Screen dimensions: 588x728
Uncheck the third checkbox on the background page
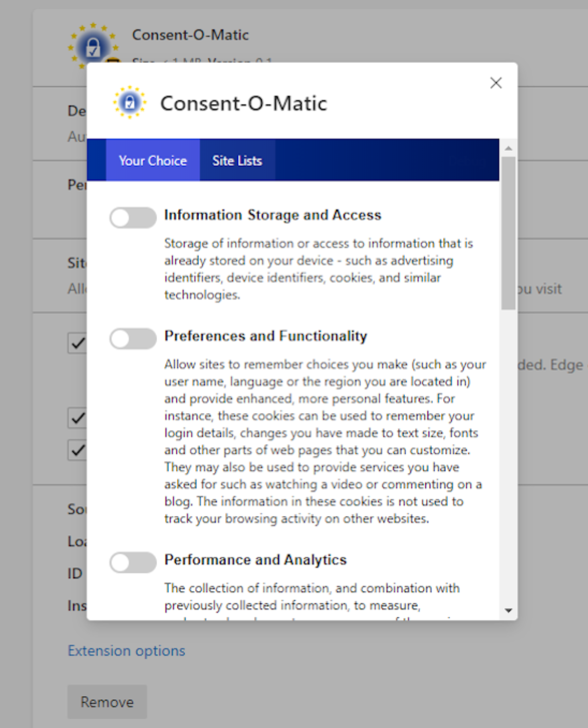click(x=77, y=450)
